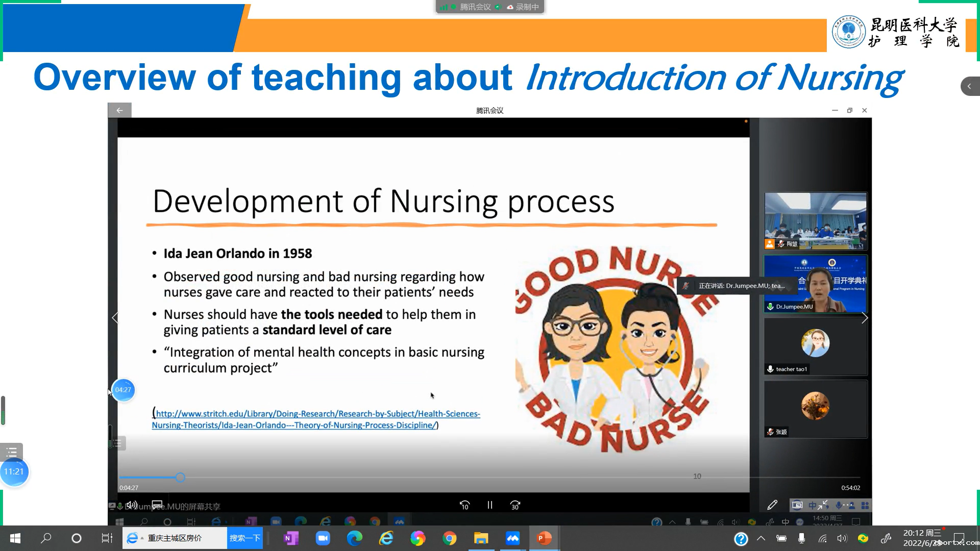Open OneNote from the taskbar
The width and height of the screenshot is (980, 551).
click(x=291, y=538)
